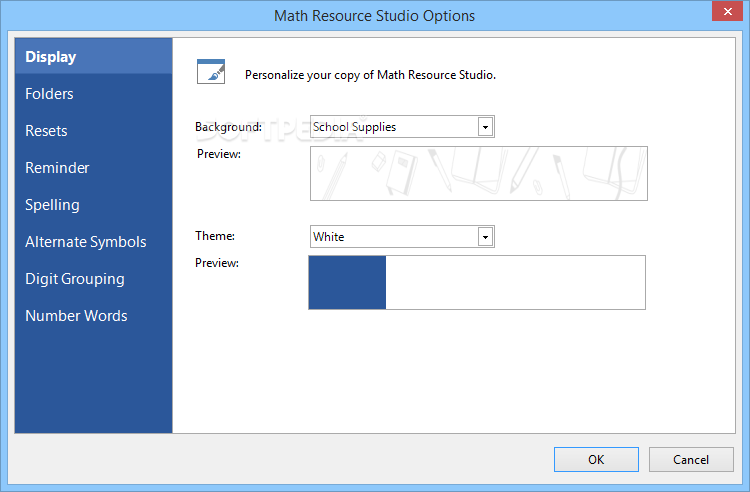
Task: Go to Spelling options
Action: (94, 205)
